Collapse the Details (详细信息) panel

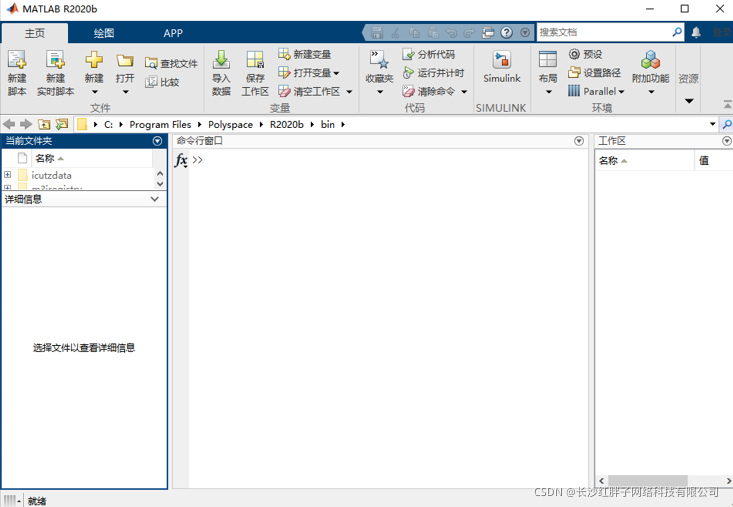click(155, 199)
